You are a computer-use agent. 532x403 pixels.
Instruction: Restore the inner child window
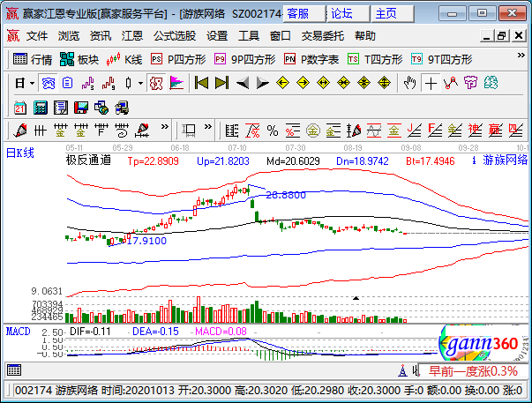pyautogui.click(x=501, y=35)
